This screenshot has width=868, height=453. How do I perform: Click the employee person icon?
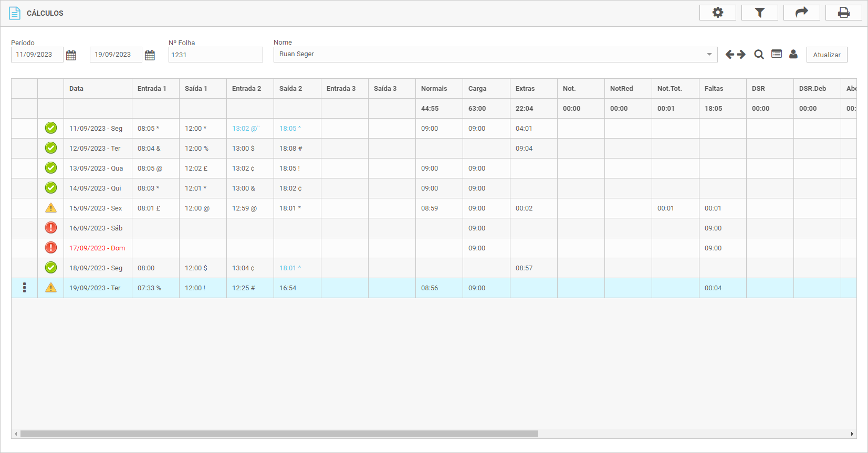coord(793,54)
